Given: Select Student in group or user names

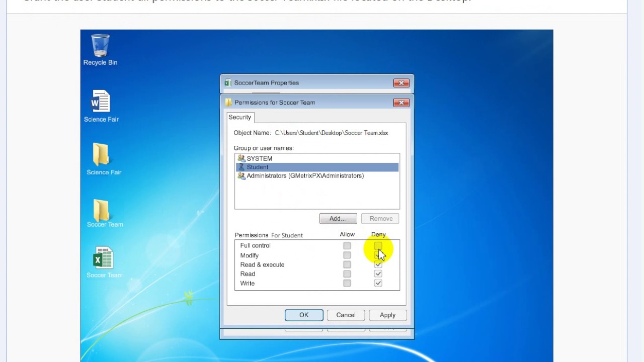Looking at the screenshot, I should pyautogui.click(x=317, y=167).
